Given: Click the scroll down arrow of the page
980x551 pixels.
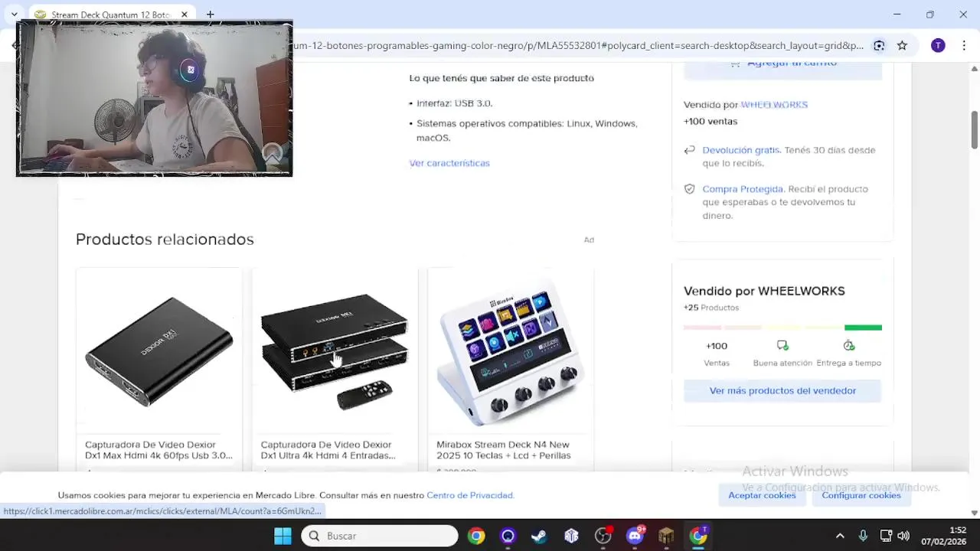Looking at the screenshot, I should click(975, 513).
